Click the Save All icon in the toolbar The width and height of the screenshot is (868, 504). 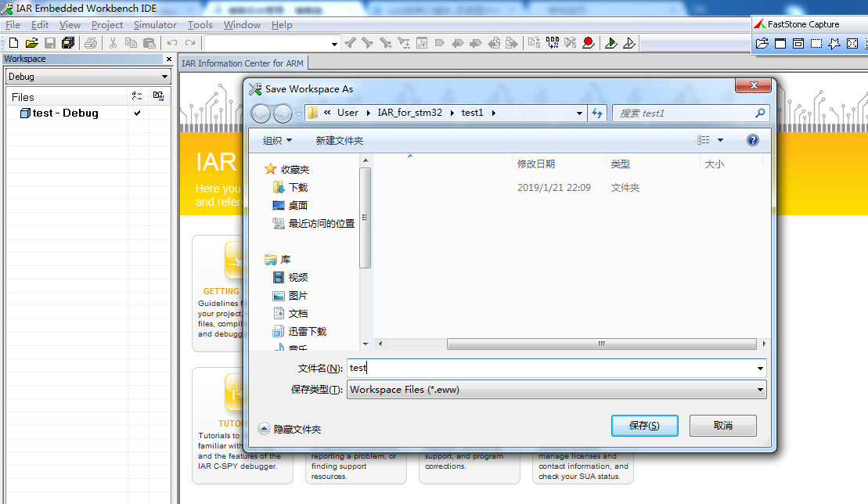tap(69, 43)
